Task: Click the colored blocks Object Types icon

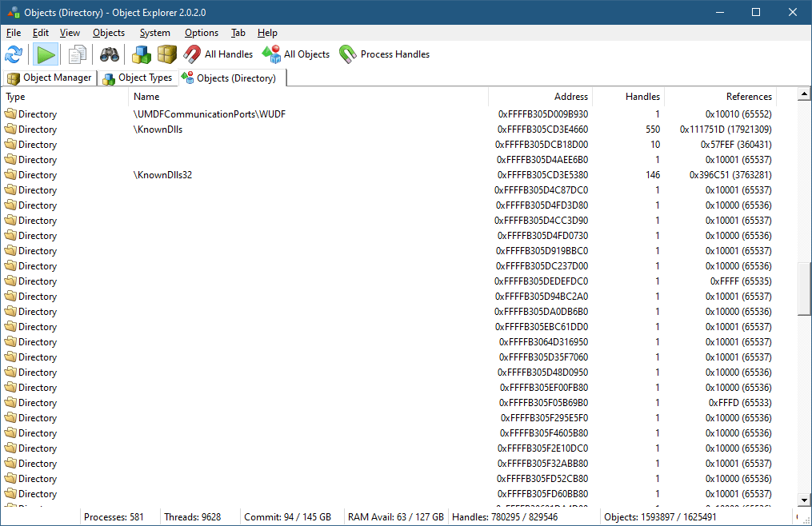Action: [142, 54]
